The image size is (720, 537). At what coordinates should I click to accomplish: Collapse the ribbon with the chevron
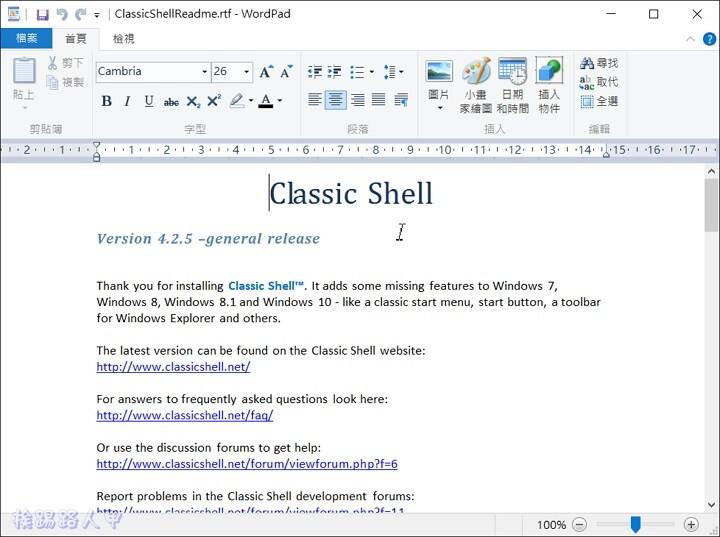click(690, 39)
